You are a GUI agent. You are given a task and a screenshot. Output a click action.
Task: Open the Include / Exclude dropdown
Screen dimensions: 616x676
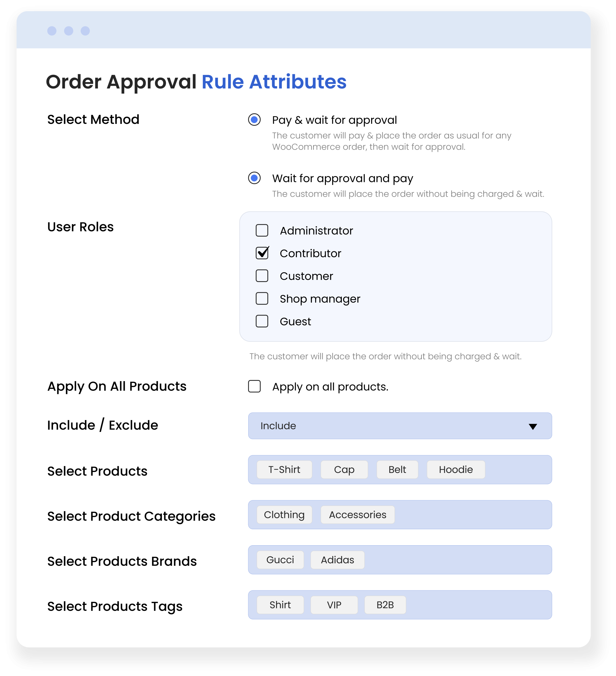400,426
